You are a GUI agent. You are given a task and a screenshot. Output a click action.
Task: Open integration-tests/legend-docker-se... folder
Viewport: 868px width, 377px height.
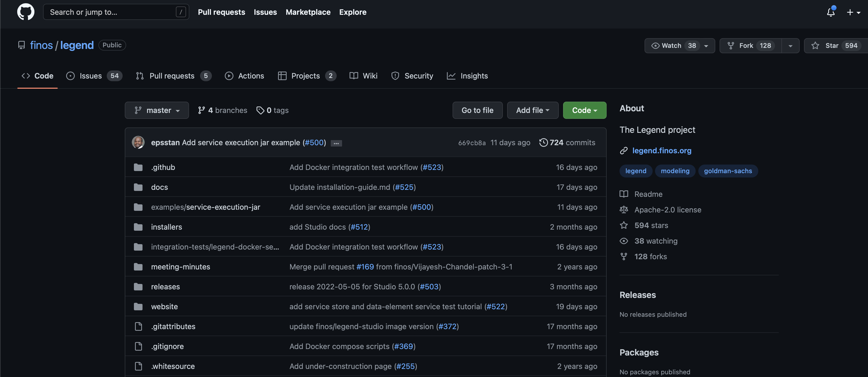point(215,247)
